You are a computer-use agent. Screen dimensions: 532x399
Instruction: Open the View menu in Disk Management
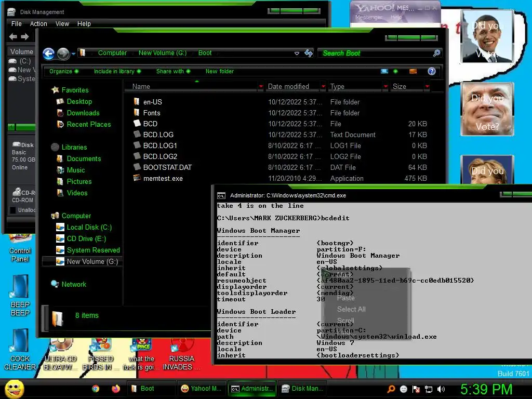tap(62, 24)
